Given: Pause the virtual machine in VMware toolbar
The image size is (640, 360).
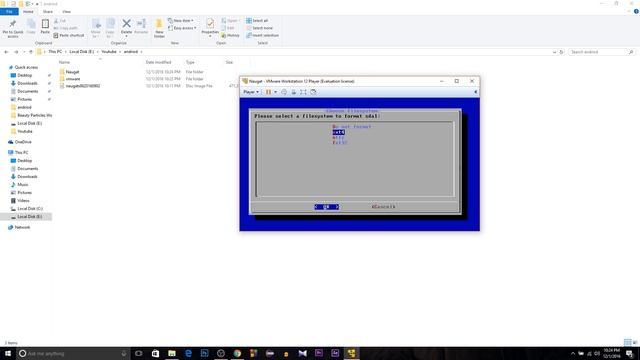Looking at the screenshot, I should coord(269,92).
